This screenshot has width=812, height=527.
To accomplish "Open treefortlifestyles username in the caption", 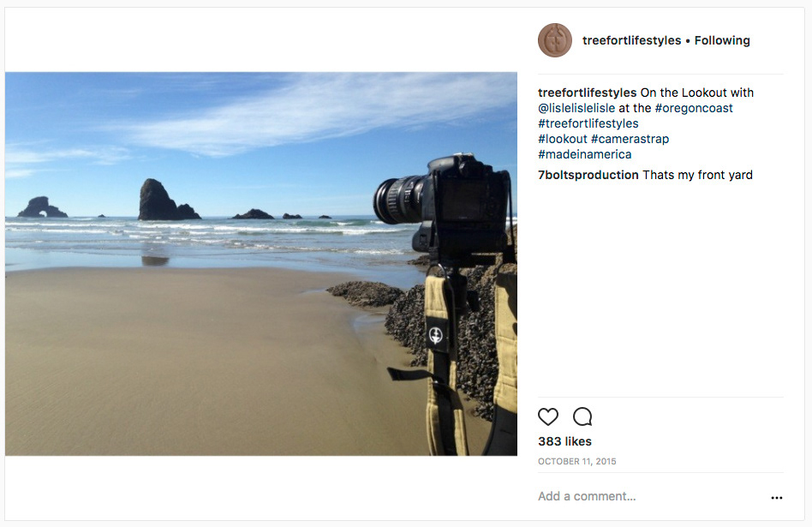I will pos(587,93).
